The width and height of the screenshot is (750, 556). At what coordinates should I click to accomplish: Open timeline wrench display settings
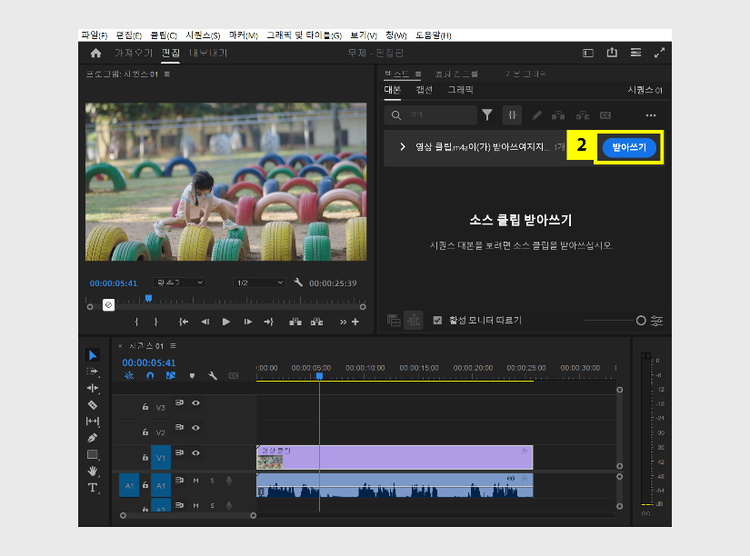click(212, 376)
